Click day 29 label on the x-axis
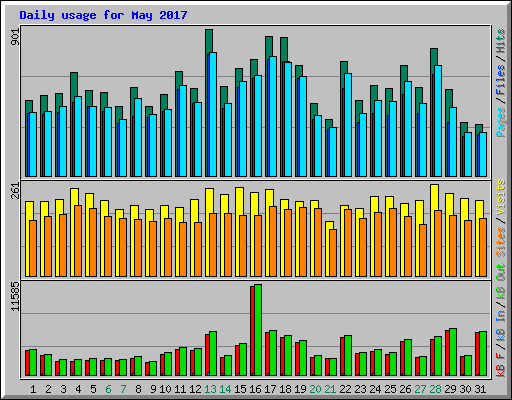 [450, 389]
